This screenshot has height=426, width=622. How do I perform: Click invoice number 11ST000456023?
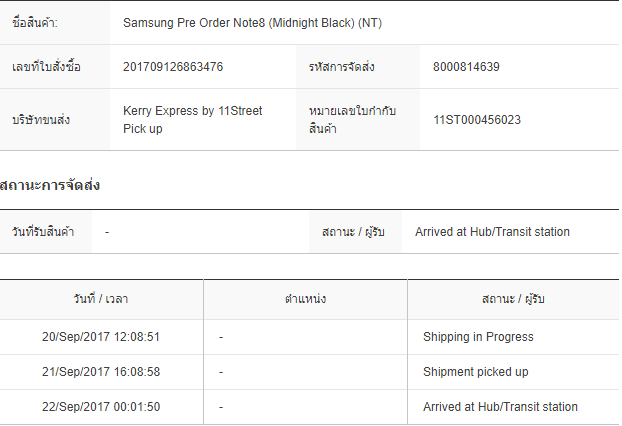(x=477, y=120)
